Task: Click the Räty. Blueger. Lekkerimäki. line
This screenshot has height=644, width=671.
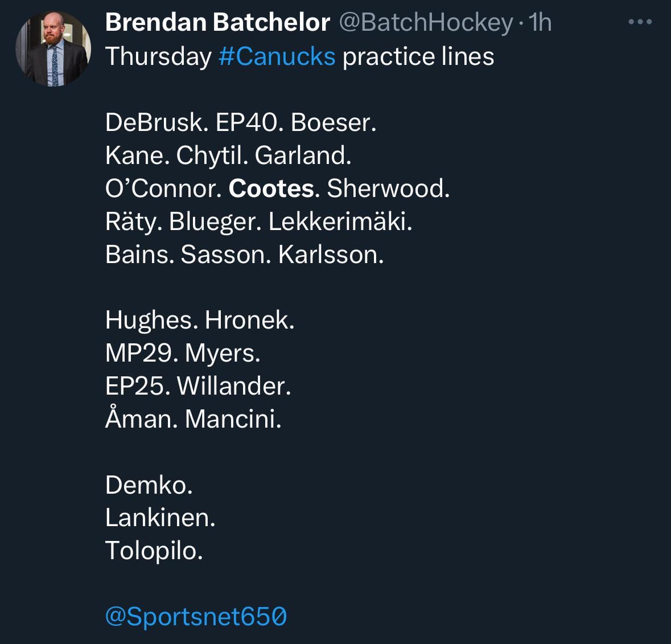Action: tap(258, 221)
